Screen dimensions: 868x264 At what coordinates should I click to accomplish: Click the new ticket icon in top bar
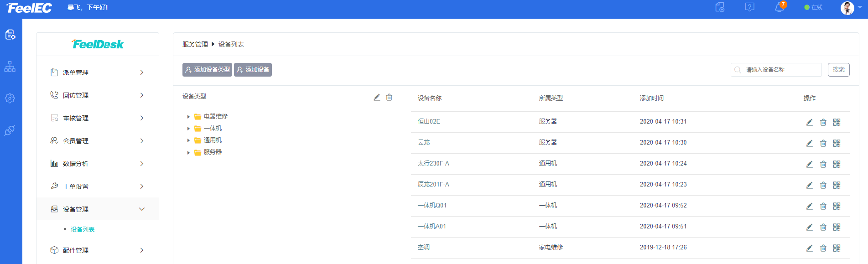tap(720, 7)
